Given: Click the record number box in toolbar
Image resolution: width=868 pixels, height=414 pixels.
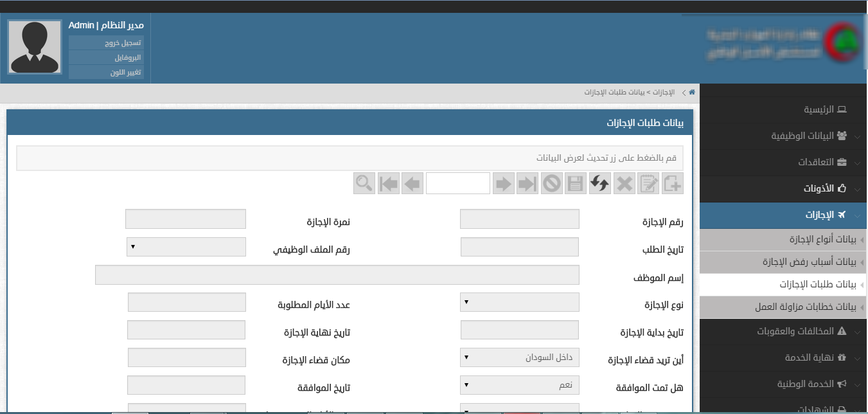Looking at the screenshot, I should pyautogui.click(x=457, y=184).
